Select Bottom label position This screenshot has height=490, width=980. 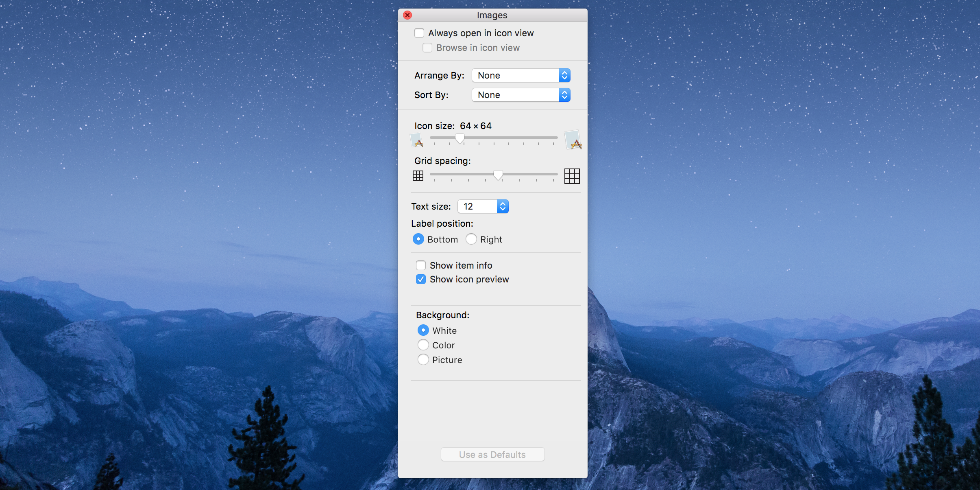(418, 239)
